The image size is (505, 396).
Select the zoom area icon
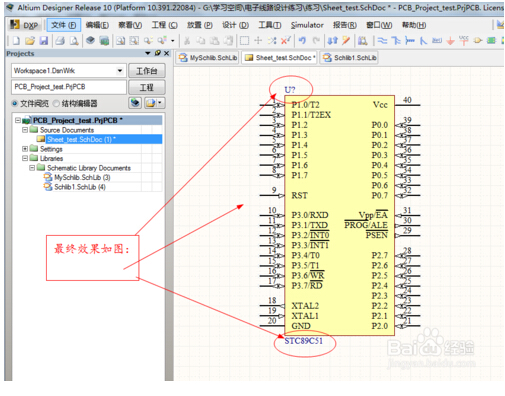click(x=134, y=41)
